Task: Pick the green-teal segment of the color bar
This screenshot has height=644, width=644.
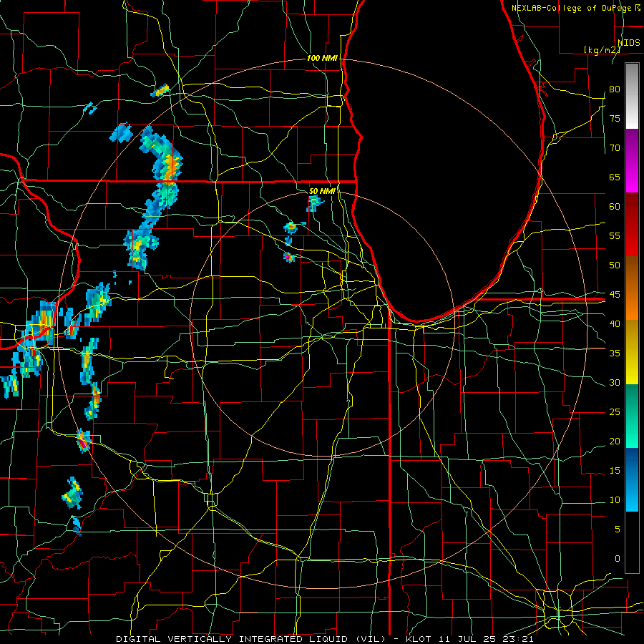Action: [x=632, y=416]
